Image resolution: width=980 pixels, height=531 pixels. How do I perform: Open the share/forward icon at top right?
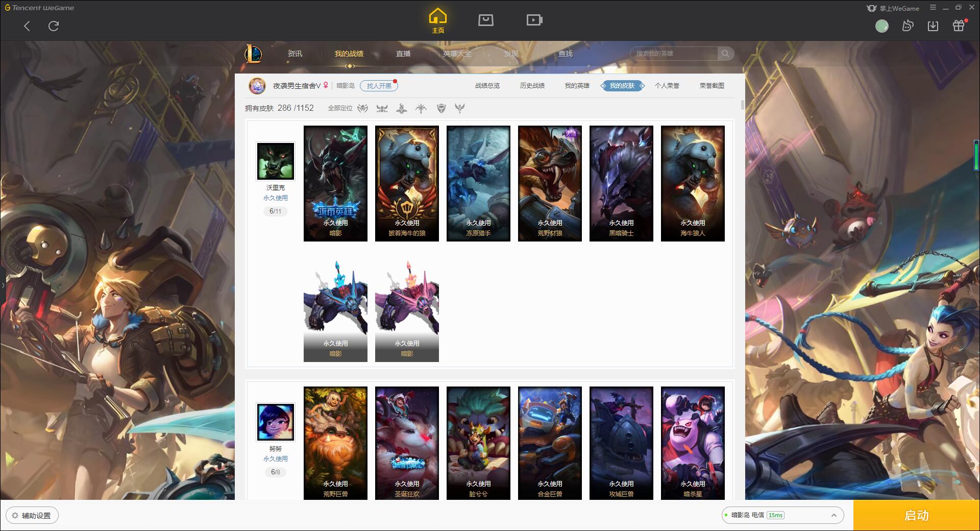[908, 26]
